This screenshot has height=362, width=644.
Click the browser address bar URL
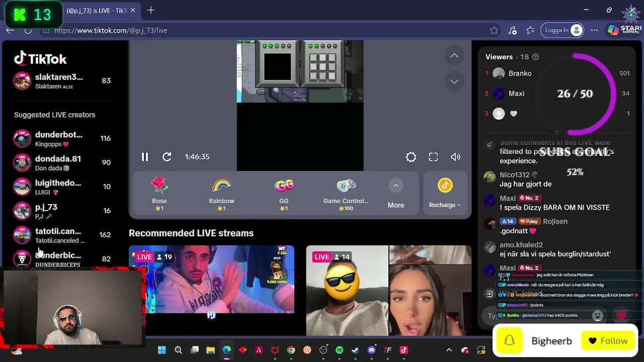coord(111,30)
